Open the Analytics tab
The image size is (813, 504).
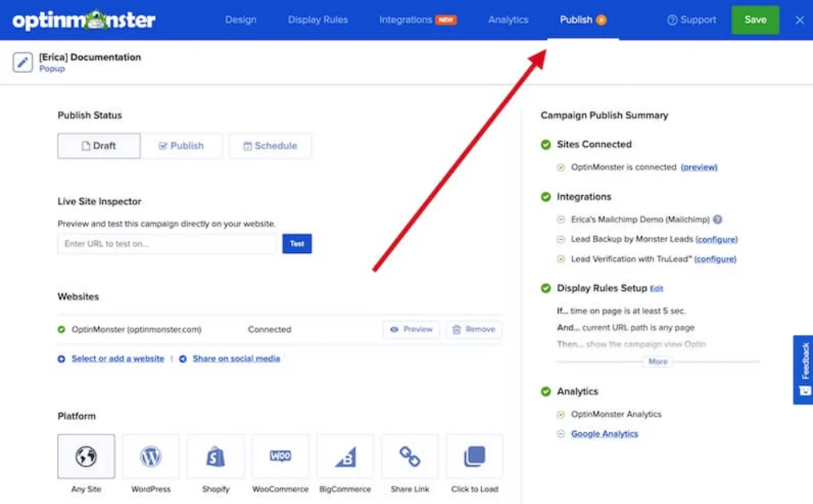[508, 20]
